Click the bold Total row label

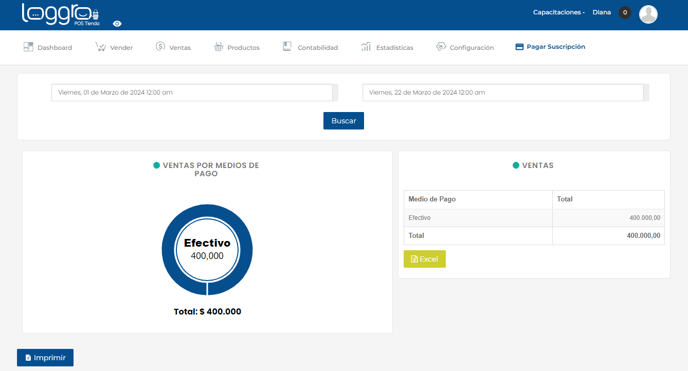tap(416, 235)
